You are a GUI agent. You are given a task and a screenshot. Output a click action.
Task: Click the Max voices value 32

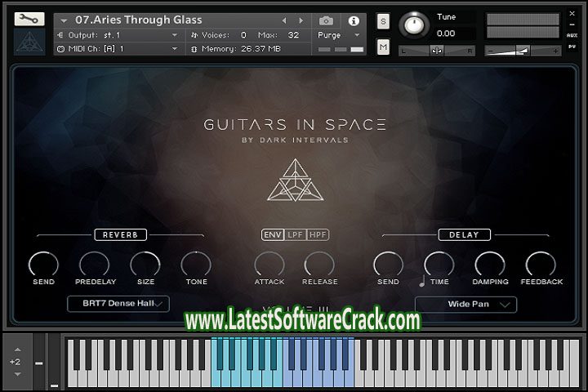[293, 35]
